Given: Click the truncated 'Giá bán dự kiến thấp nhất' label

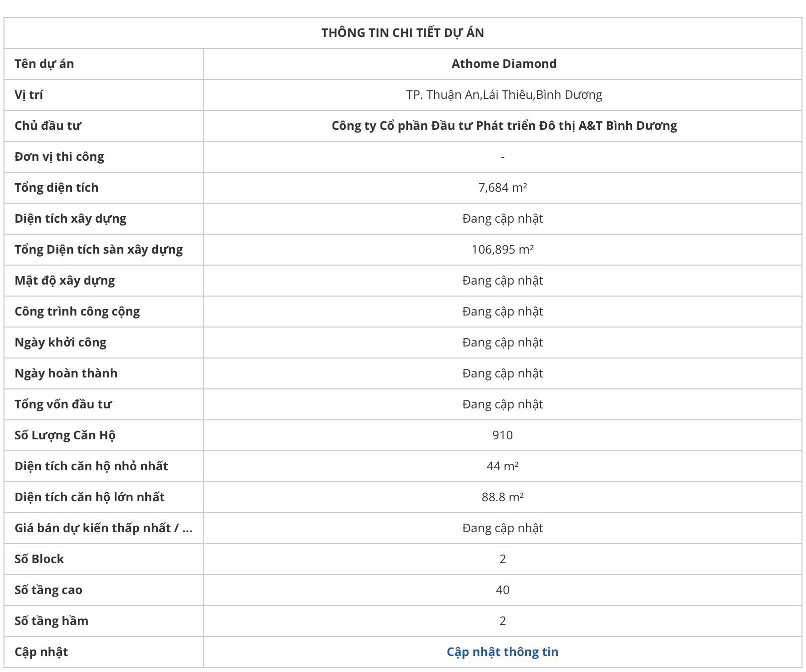Looking at the screenshot, I should coord(103,528).
